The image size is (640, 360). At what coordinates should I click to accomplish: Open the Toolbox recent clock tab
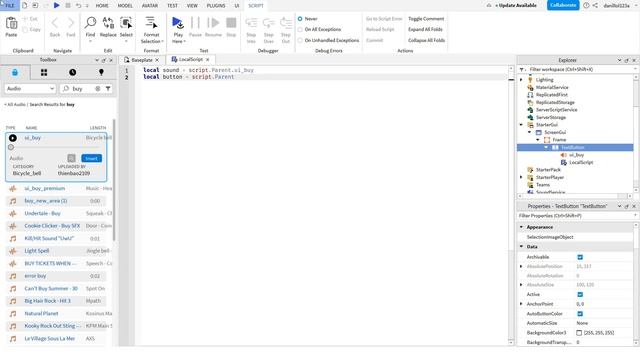pyautogui.click(x=72, y=72)
